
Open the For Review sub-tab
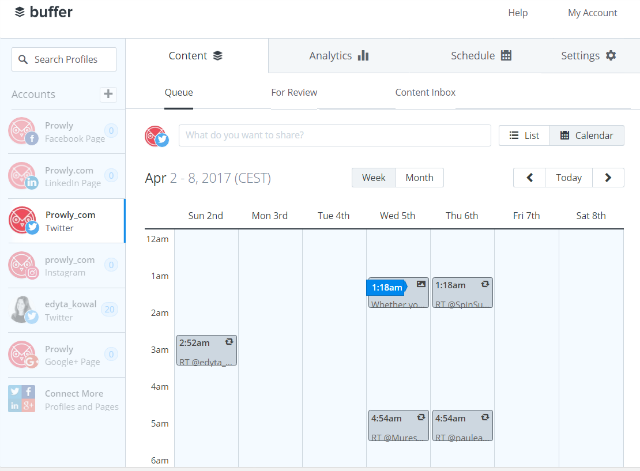[x=294, y=93]
